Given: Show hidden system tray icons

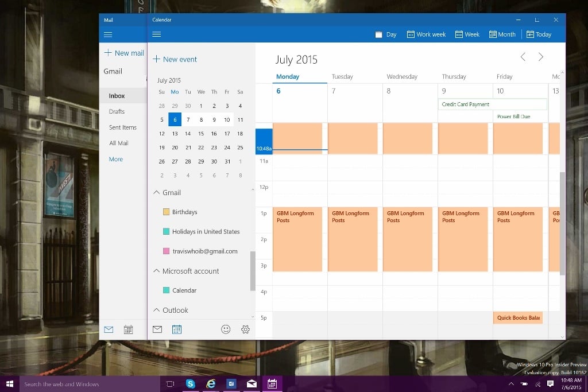Looking at the screenshot, I should click(510, 384).
